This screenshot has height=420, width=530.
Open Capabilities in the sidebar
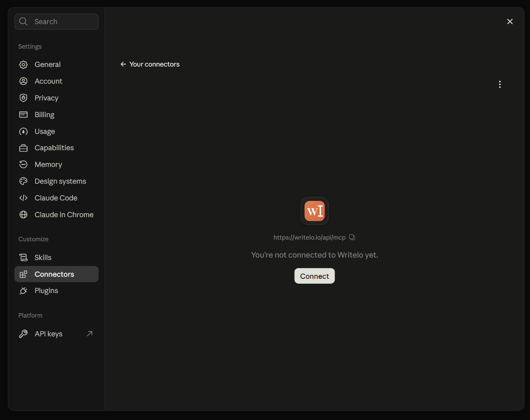(56, 148)
